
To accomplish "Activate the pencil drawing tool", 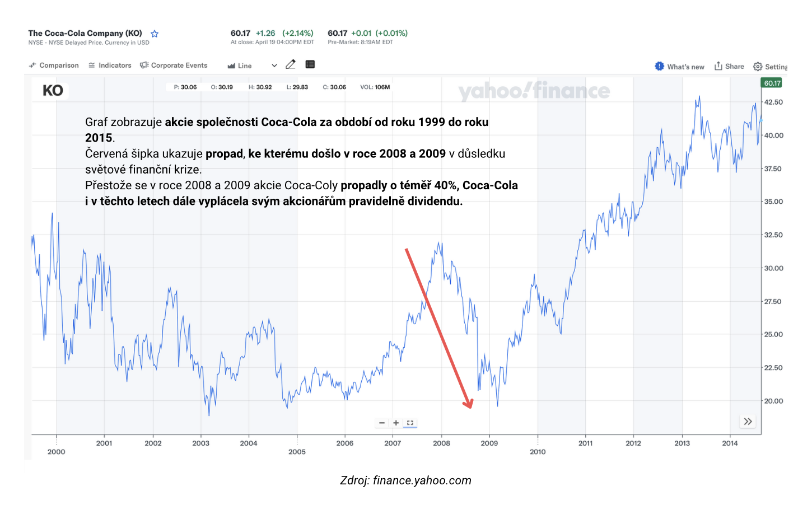I will [x=290, y=64].
